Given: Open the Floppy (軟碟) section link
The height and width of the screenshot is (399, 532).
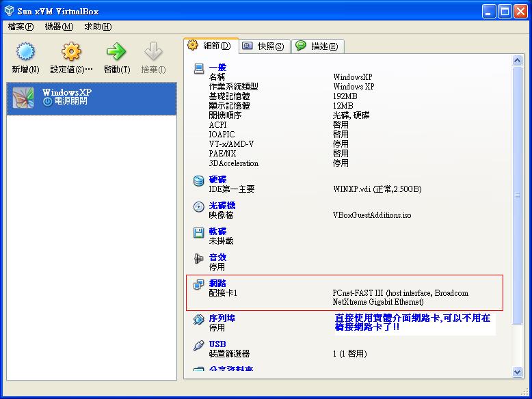Looking at the screenshot, I should pos(218,231).
